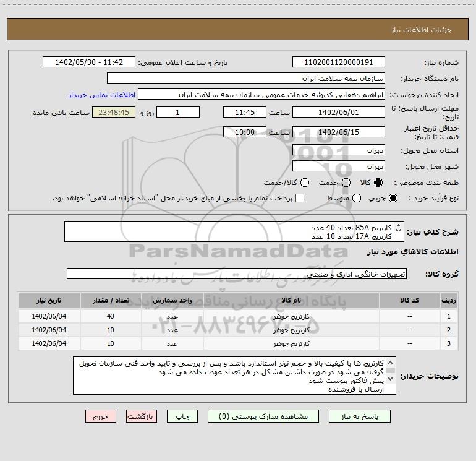
Task: Click کارتریج جوهر in row 3
Action: pyautogui.click(x=291, y=343)
